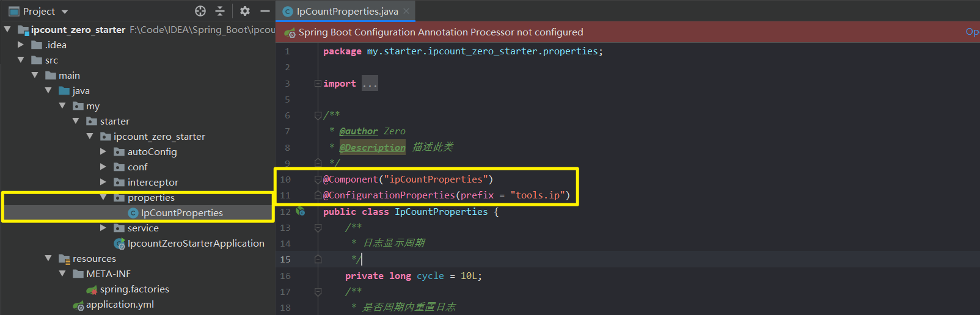Expand the autoConfig package
The width and height of the screenshot is (980, 315).
point(103,151)
